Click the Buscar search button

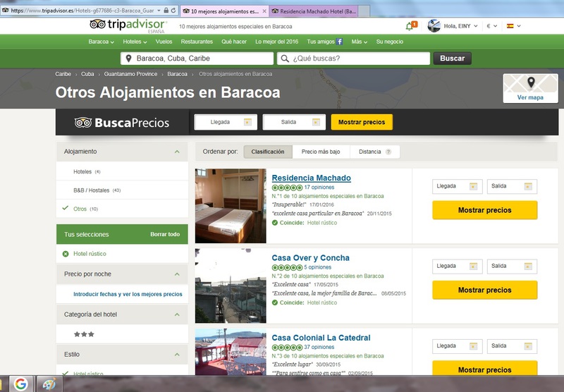[452, 59]
